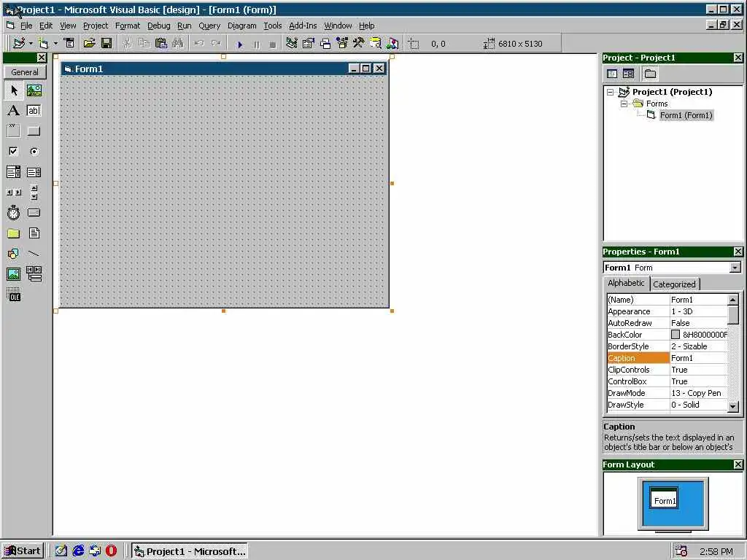Select the VScrollBar control tool

click(x=34, y=192)
